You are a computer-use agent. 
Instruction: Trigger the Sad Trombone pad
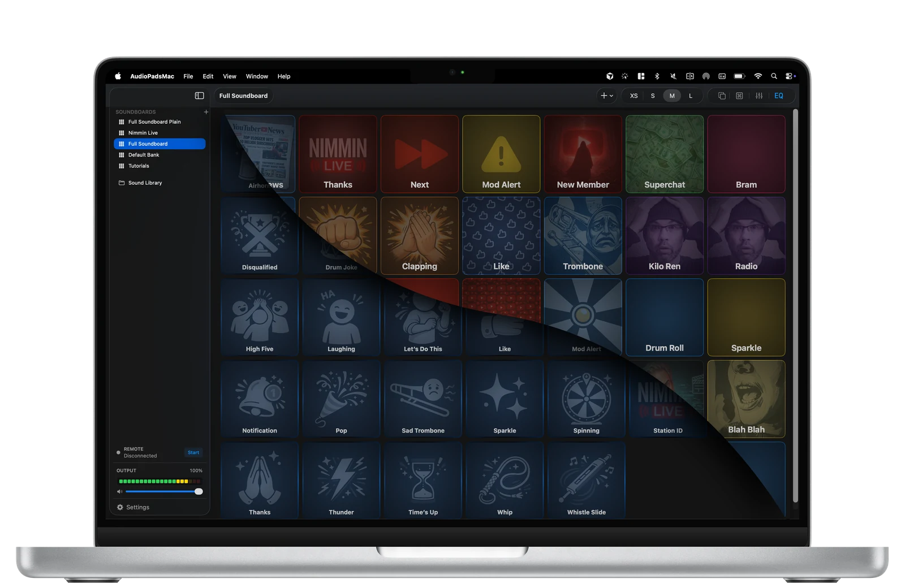click(x=423, y=399)
